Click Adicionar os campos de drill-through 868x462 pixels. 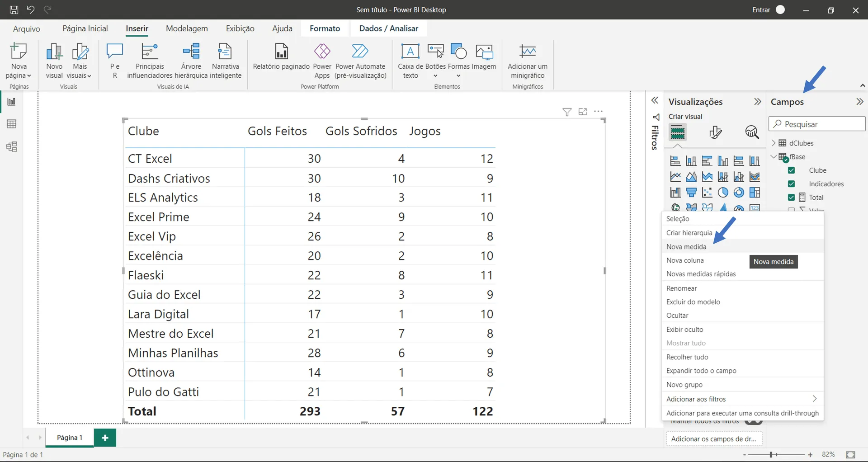pyautogui.click(x=714, y=439)
